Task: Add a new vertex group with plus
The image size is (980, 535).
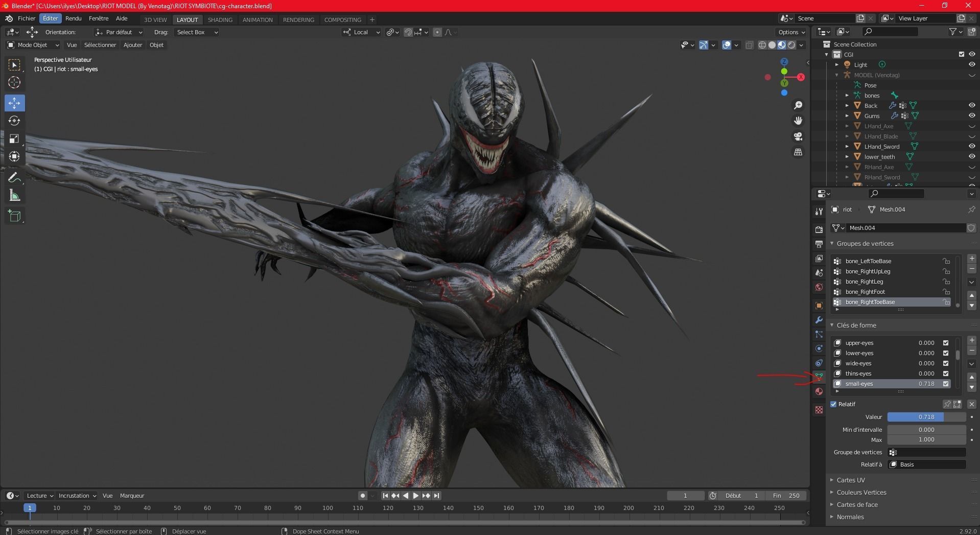Action: pos(972,259)
